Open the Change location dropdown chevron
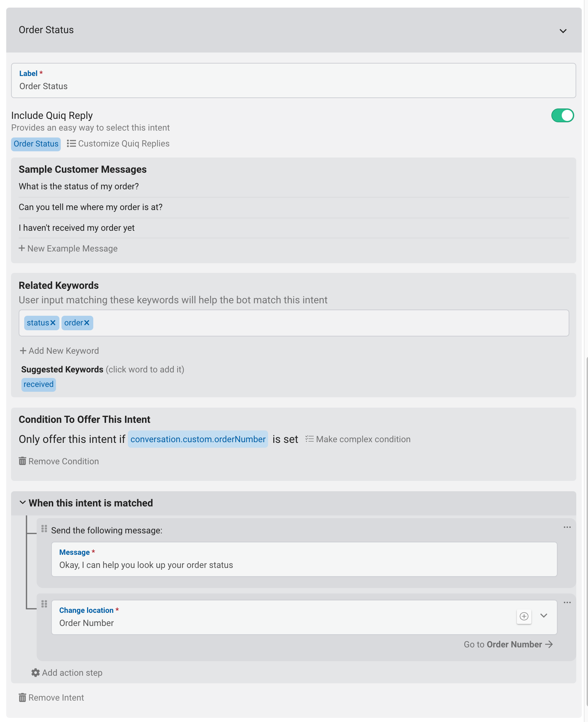This screenshot has height=722, width=588. (x=544, y=616)
